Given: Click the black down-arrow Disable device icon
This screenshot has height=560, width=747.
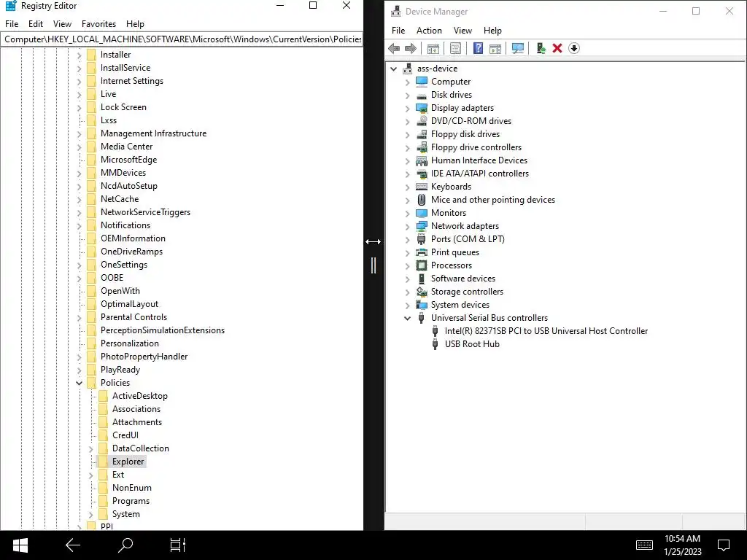Looking at the screenshot, I should point(574,48).
